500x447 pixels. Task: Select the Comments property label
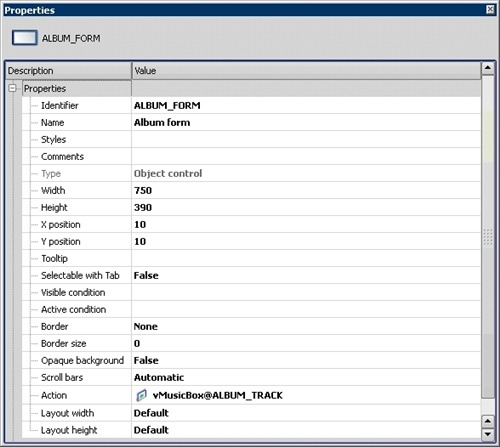62,156
